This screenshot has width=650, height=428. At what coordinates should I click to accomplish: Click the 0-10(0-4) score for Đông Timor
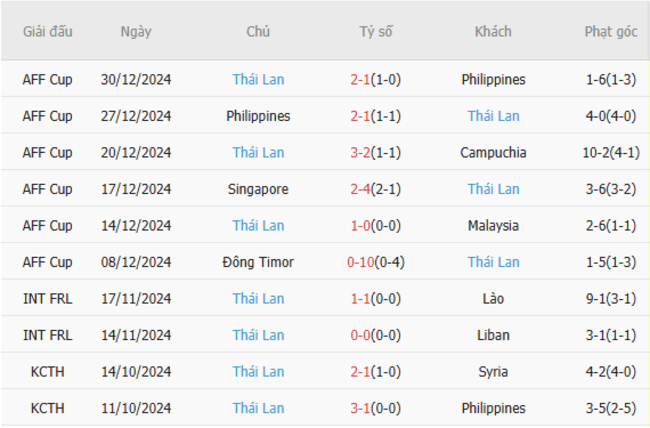pos(376,262)
